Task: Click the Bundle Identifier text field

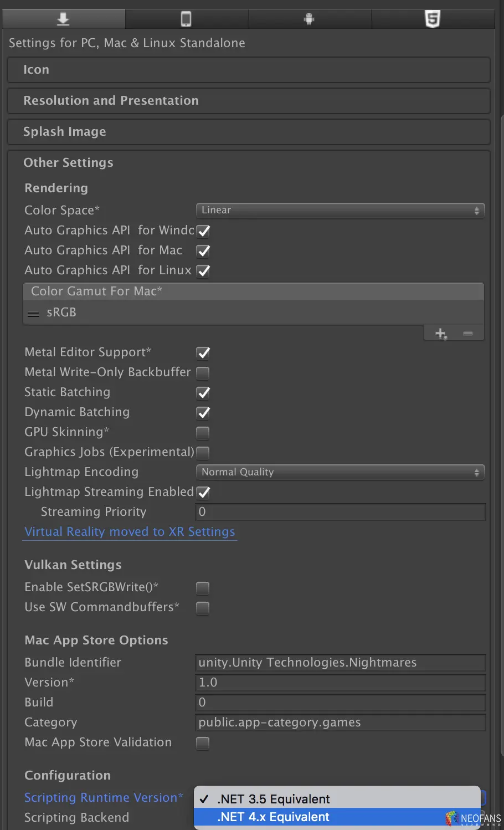Action: click(x=340, y=663)
